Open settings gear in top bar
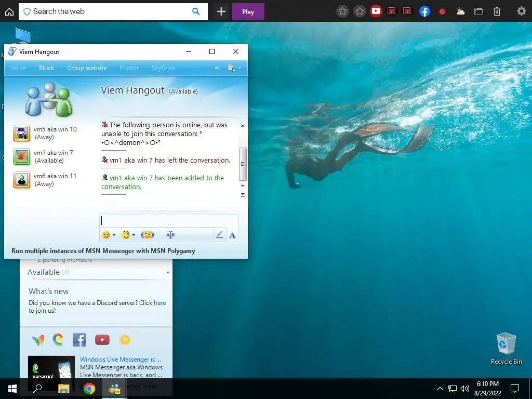The image size is (532, 399). [521, 11]
